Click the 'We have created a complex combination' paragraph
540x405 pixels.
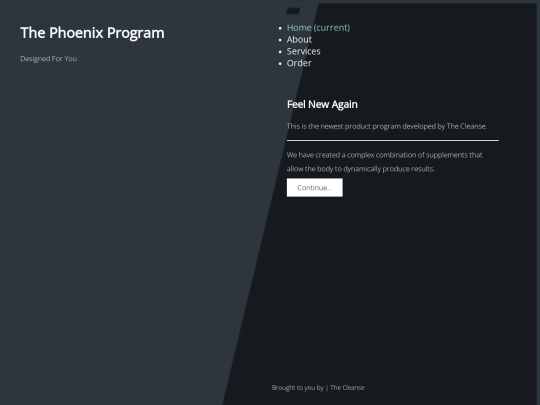[384, 162]
